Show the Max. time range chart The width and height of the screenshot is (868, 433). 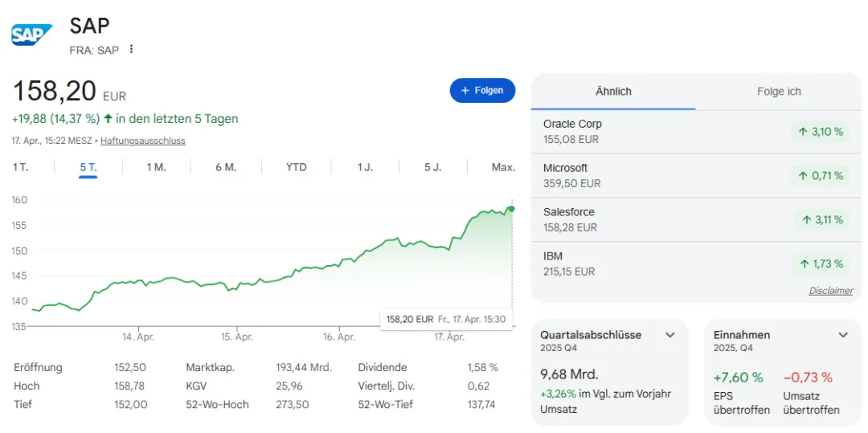503,167
